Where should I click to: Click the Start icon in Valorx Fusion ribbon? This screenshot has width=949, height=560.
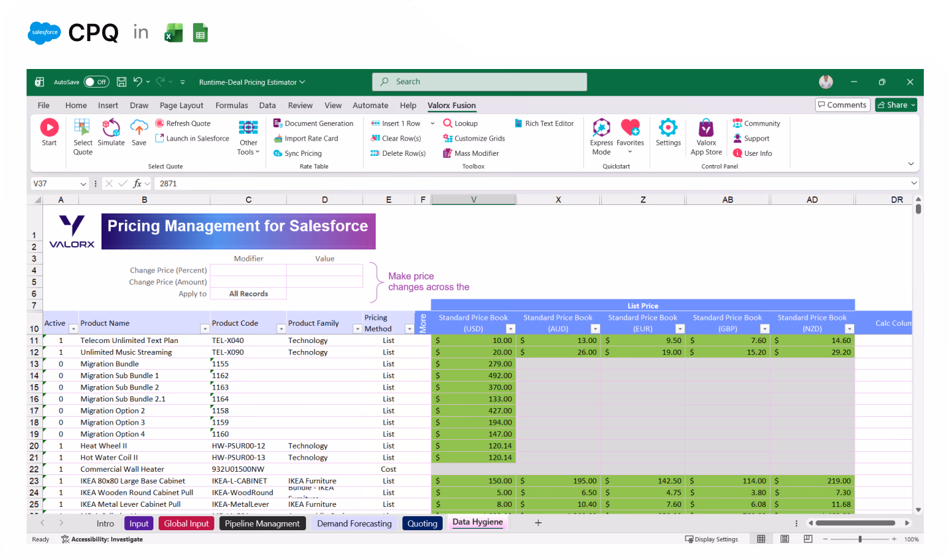[49, 132]
